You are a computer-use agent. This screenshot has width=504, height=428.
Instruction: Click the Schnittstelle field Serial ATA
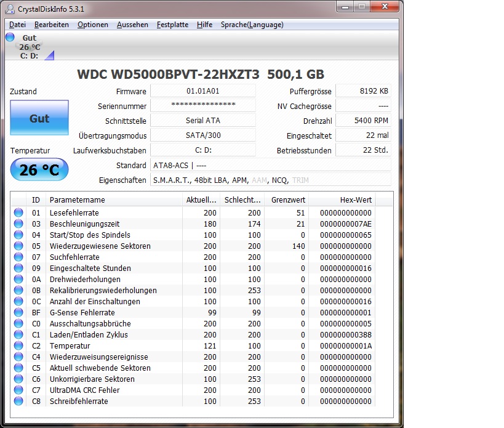coord(203,121)
